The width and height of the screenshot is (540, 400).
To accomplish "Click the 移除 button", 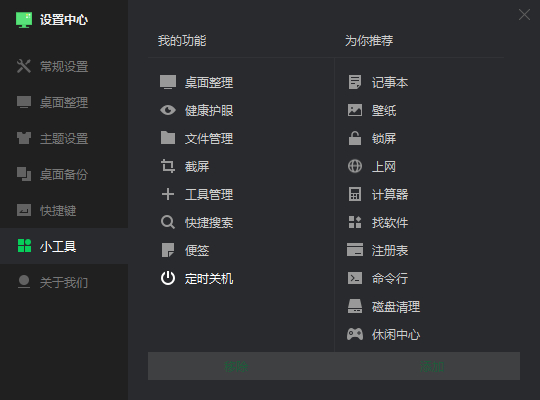I will (x=236, y=366).
